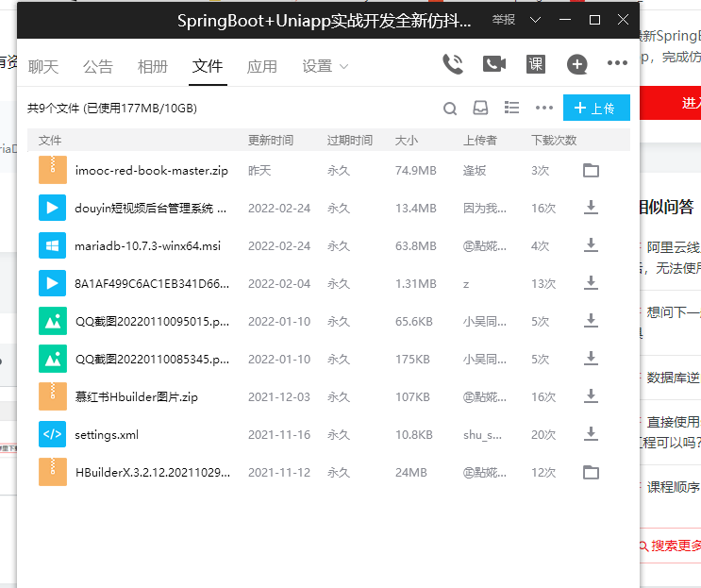Click the 上传 upload button
Image resolution: width=701 pixels, height=588 pixels.
[596, 108]
